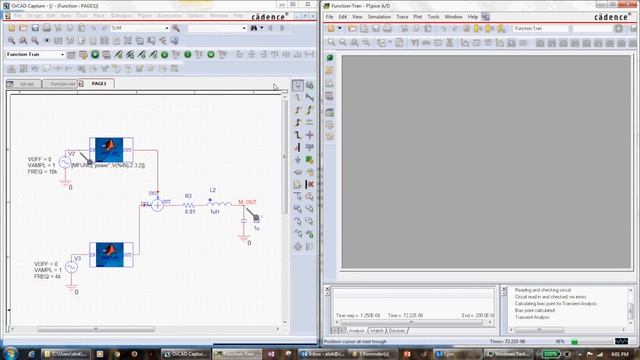Enable the green W power display marker button
The height and width of the screenshot is (360, 640).
click(x=211, y=54)
